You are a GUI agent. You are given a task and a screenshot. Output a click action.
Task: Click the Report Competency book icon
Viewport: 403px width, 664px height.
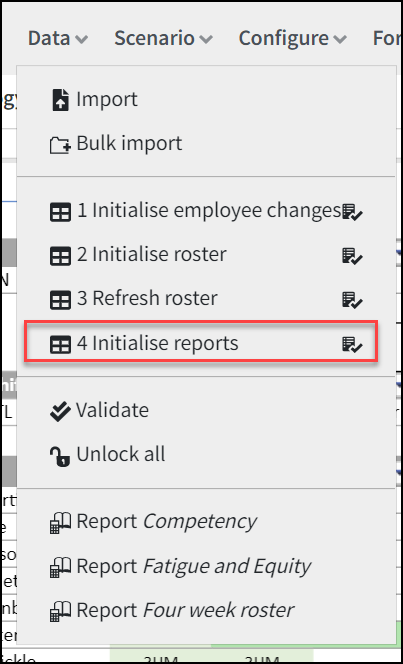coord(60,523)
